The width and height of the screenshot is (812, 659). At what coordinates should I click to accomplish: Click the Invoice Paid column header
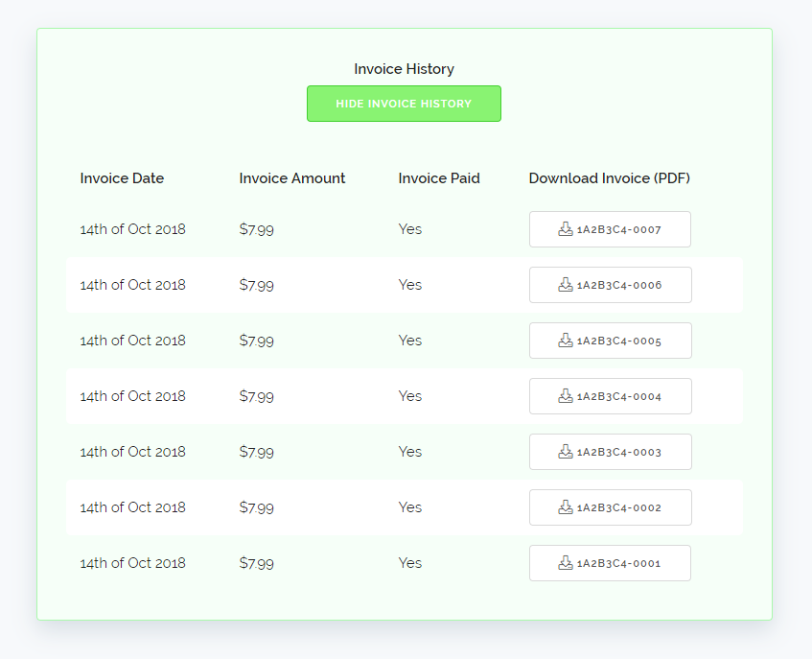pyautogui.click(x=439, y=178)
